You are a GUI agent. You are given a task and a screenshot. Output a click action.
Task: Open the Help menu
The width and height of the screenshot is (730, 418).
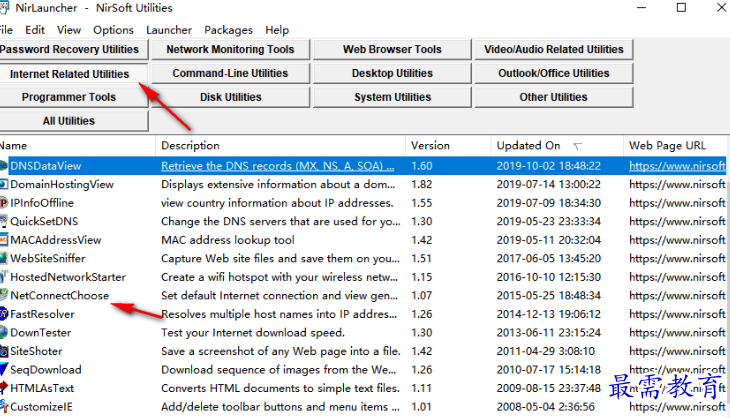[277, 30]
